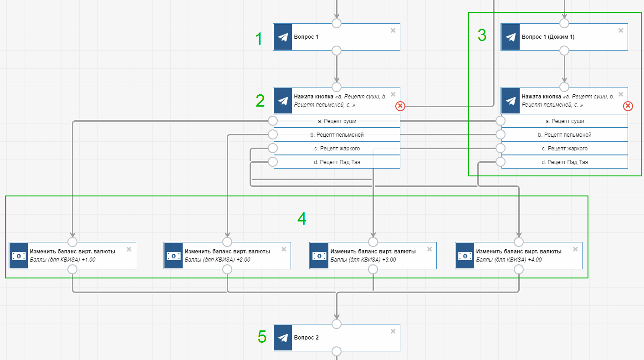644x360 pixels.
Task: Click the money icon on +1.00 balance block
Action: 19,256
